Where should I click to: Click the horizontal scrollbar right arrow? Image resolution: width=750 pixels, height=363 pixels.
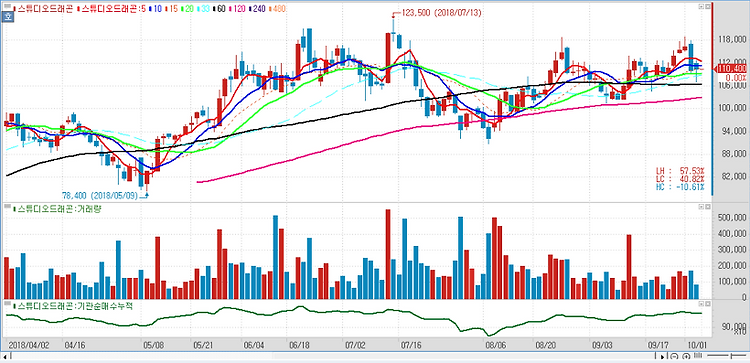pyautogui.click(x=662, y=357)
